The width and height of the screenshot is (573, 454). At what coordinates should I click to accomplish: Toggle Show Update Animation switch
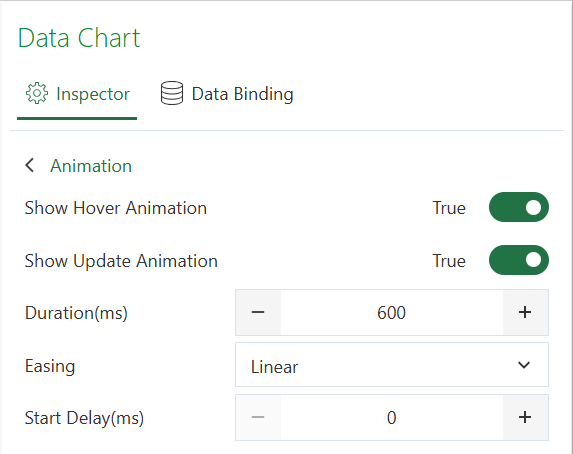coord(519,260)
